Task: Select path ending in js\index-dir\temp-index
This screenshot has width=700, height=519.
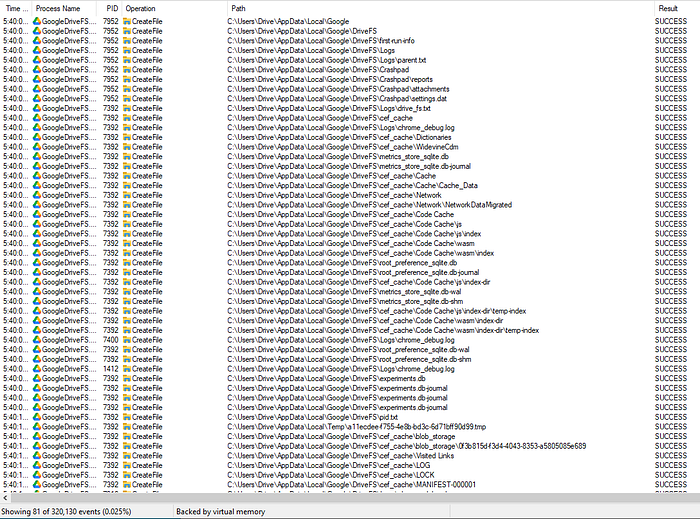Action: [376, 311]
